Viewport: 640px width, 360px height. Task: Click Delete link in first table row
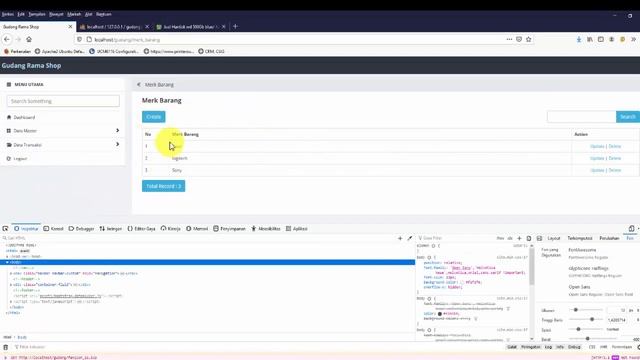[615, 147]
